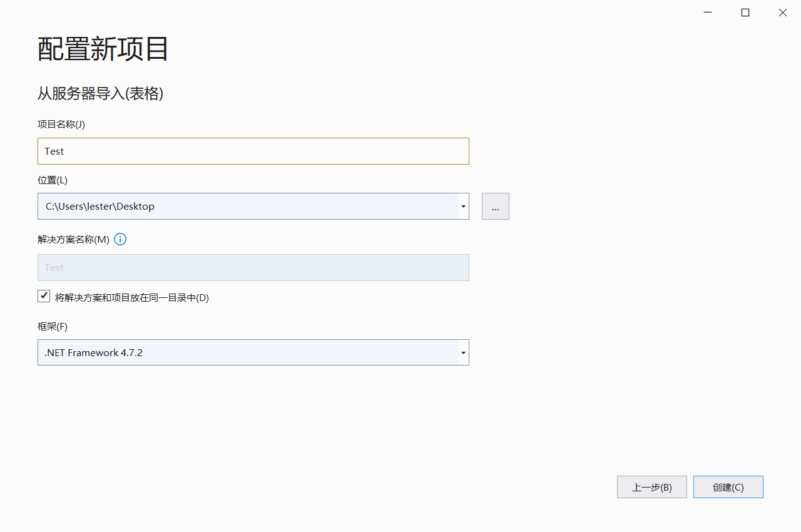Screen dimensions: 801x532
Task: Focus the 项目名称 field containing Test
Action: click(253, 151)
